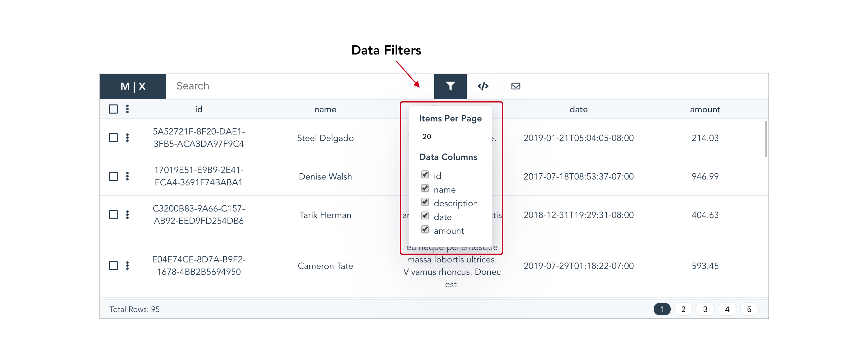Click the amount 404.63

(705, 215)
